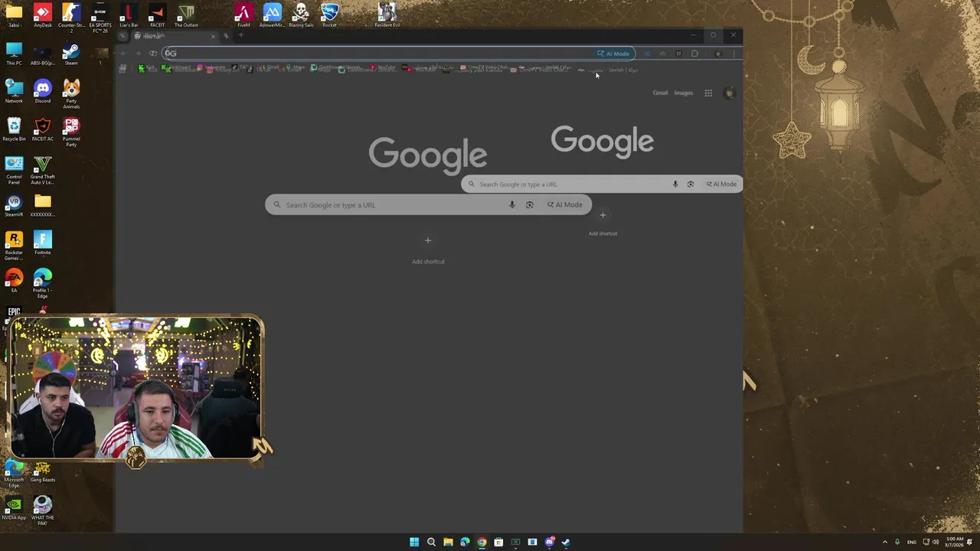The width and height of the screenshot is (980, 551).
Task: Select the XXXXXXX folder on desktop
Action: click(x=43, y=205)
